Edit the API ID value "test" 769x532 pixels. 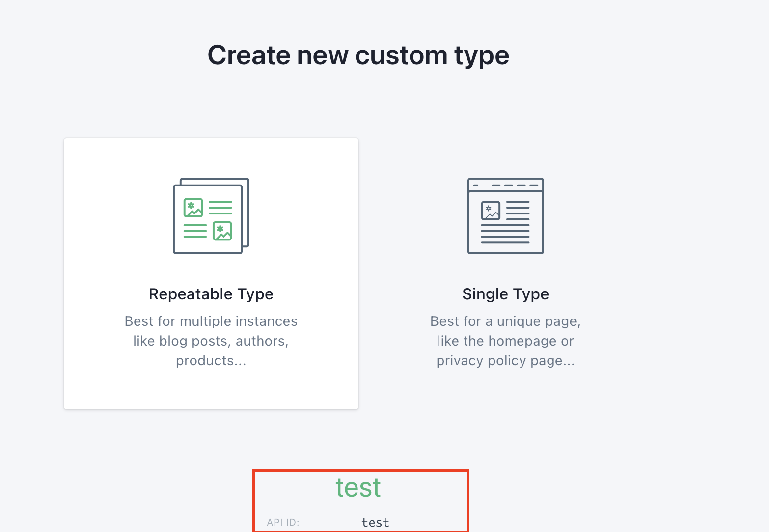[x=375, y=523]
